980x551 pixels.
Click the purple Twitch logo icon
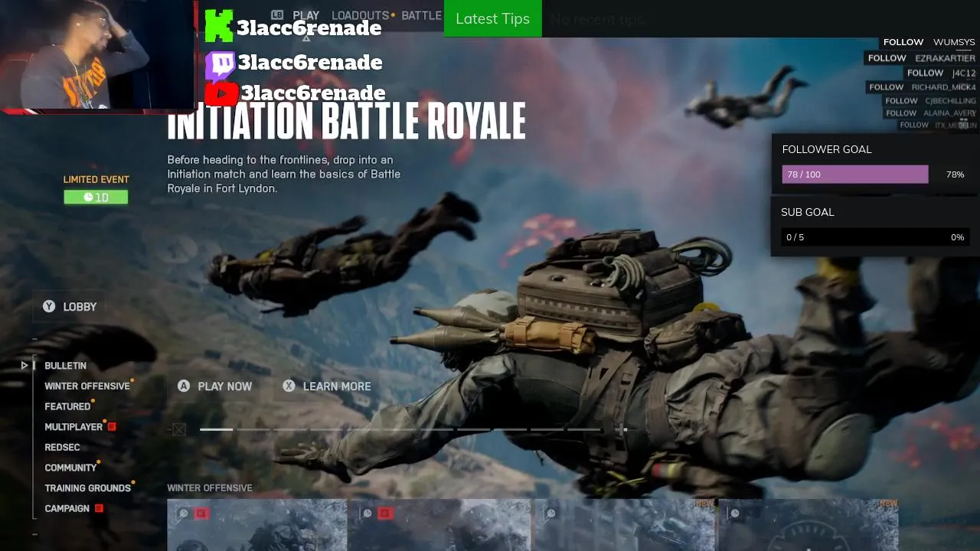click(x=220, y=67)
